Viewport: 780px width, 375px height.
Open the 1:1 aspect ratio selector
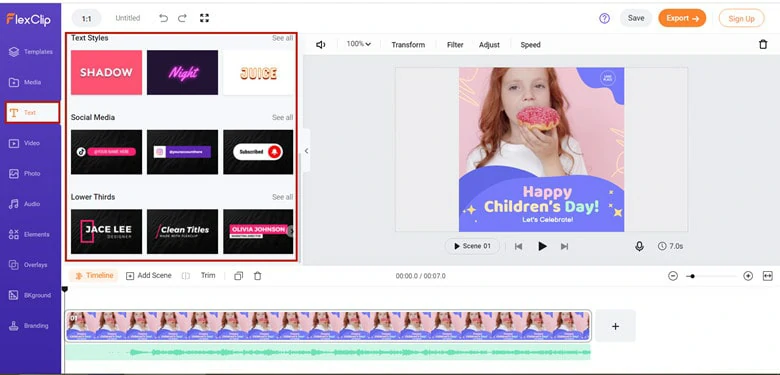pyautogui.click(x=87, y=18)
